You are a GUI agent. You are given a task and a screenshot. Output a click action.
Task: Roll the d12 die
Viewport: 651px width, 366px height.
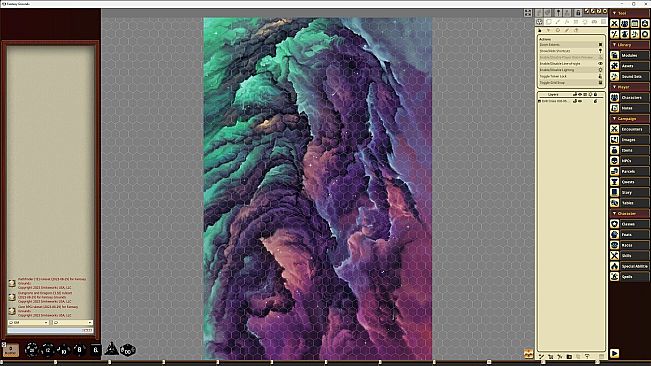[48, 350]
